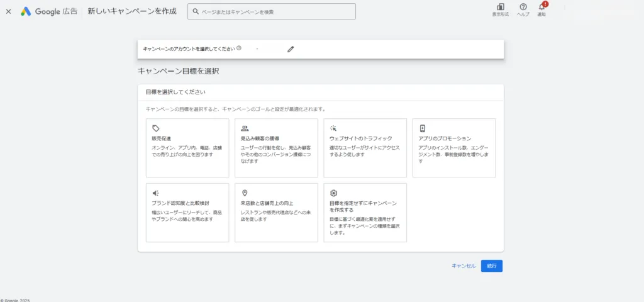The image size is (644, 302).
Task: Open the 表示形式 display options icon
Action: pos(500,7)
